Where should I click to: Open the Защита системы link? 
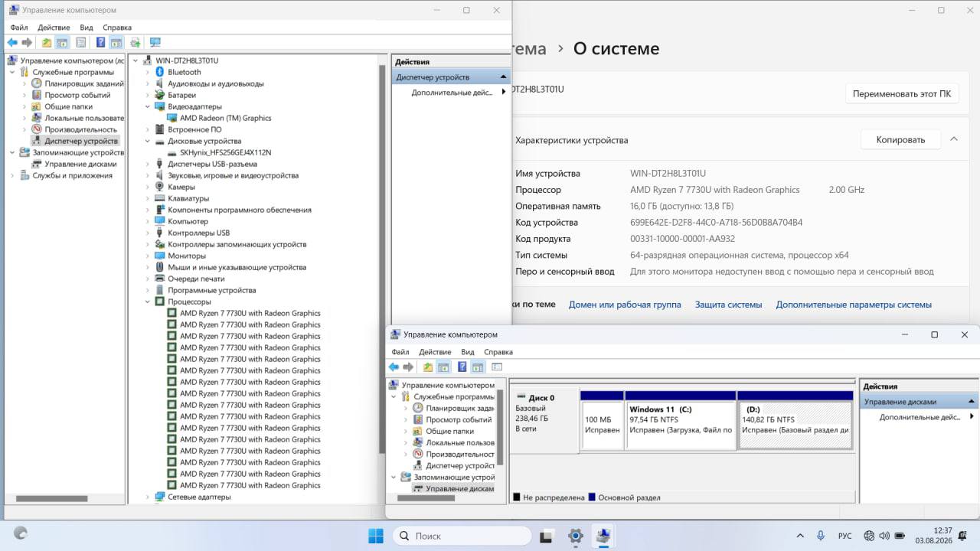pos(728,305)
